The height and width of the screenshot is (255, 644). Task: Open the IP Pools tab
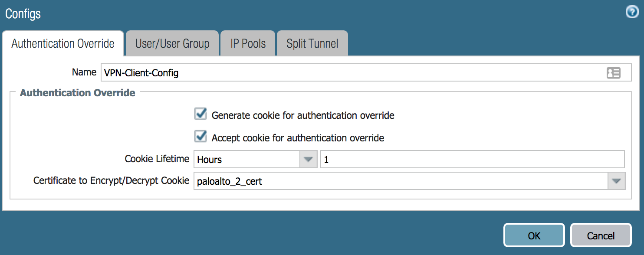coord(248,44)
